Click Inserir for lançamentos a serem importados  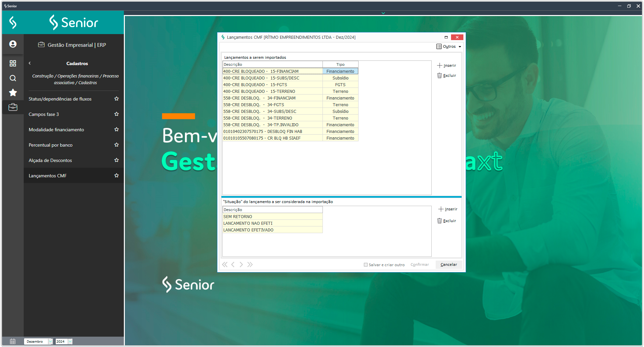pyautogui.click(x=447, y=65)
